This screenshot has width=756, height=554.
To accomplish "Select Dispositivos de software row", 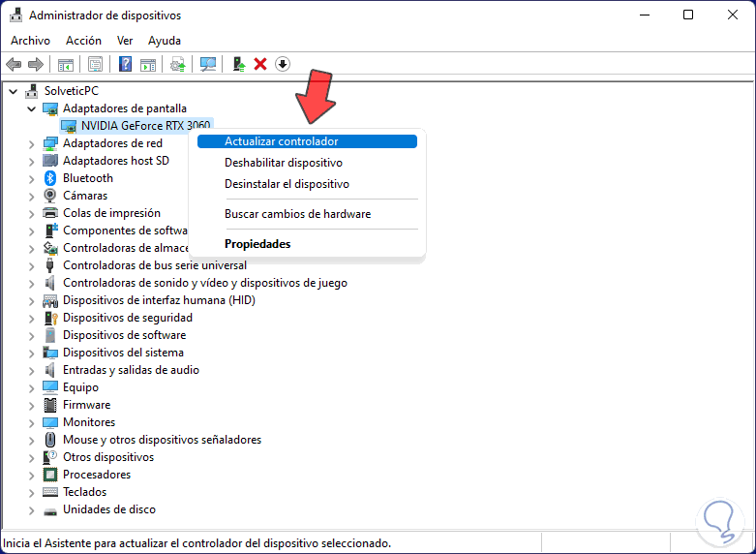I will (x=125, y=335).
